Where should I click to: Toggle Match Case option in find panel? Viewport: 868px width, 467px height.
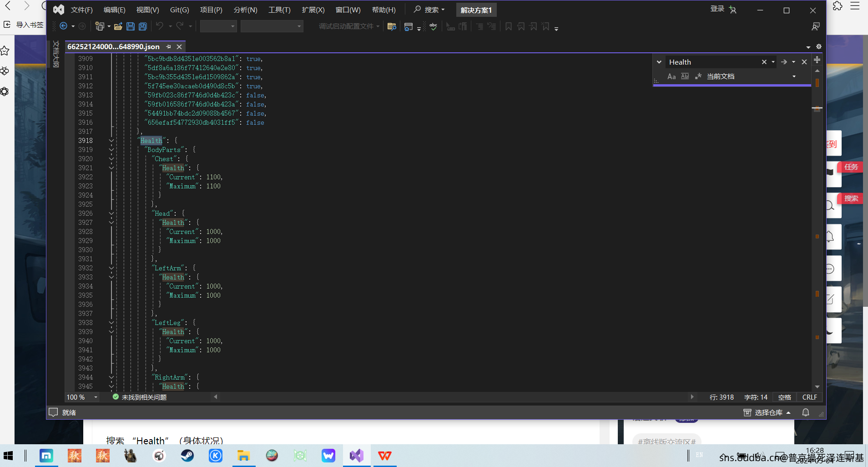671,76
